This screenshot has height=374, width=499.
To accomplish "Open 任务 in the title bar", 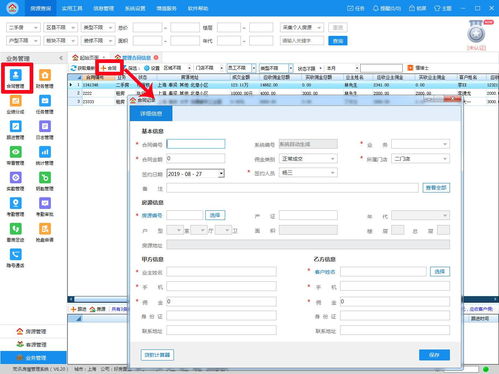I will [356, 8].
